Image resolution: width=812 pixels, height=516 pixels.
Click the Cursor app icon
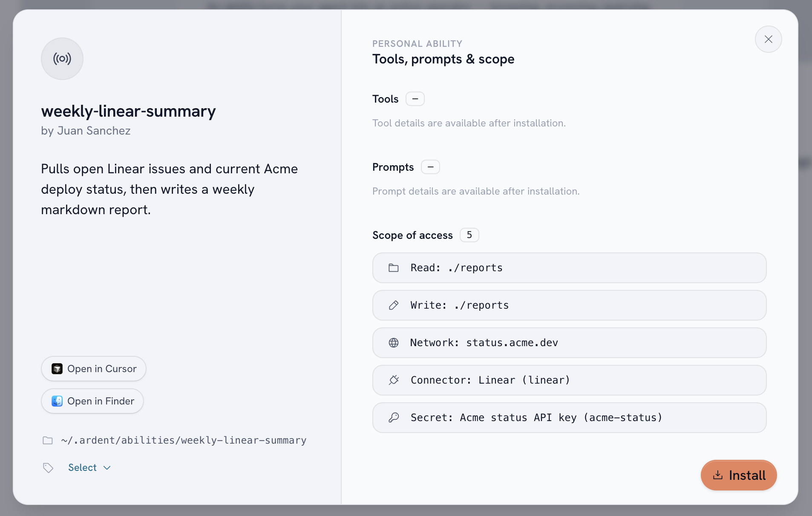tap(57, 369)
